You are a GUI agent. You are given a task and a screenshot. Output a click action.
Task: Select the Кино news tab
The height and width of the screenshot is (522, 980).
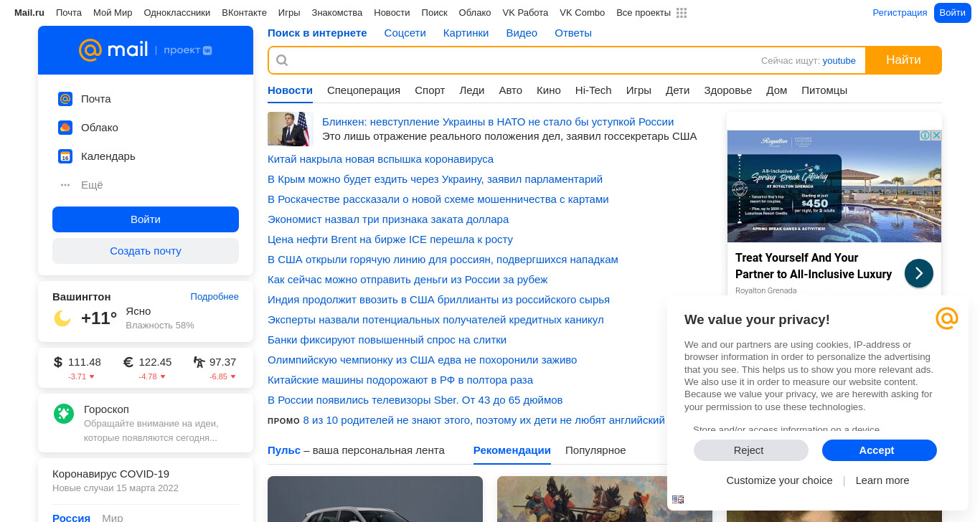tap(549, 90)
